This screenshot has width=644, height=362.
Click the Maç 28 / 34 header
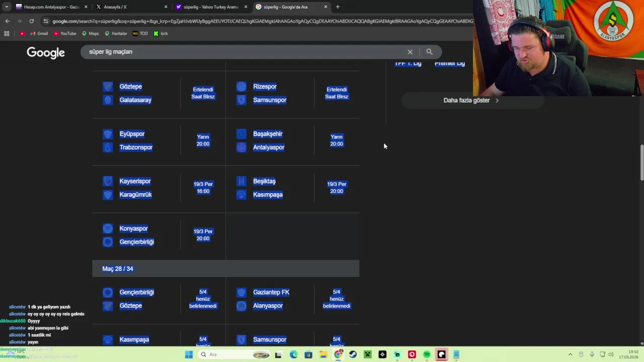[225, 269]
